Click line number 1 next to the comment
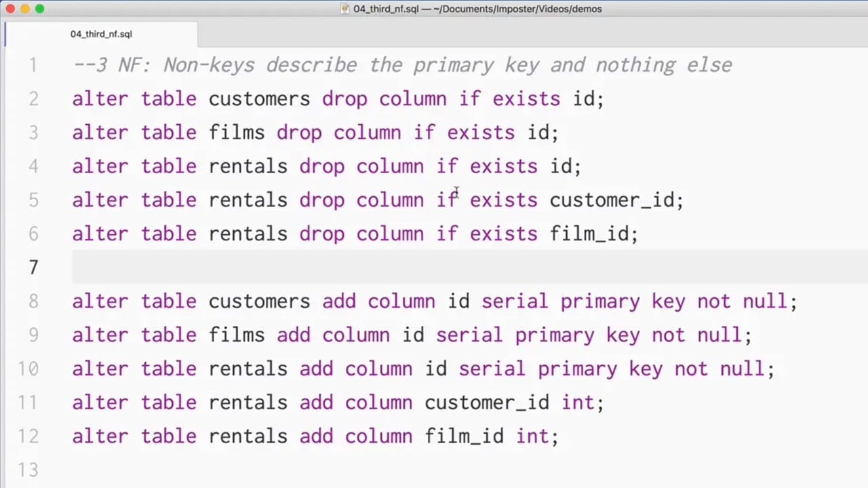 coord(33,64)
